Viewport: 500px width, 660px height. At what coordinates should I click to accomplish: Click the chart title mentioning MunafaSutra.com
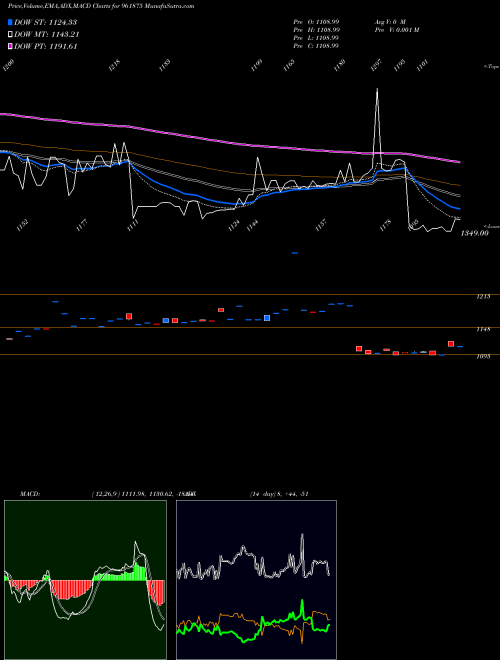pos(101,6)
